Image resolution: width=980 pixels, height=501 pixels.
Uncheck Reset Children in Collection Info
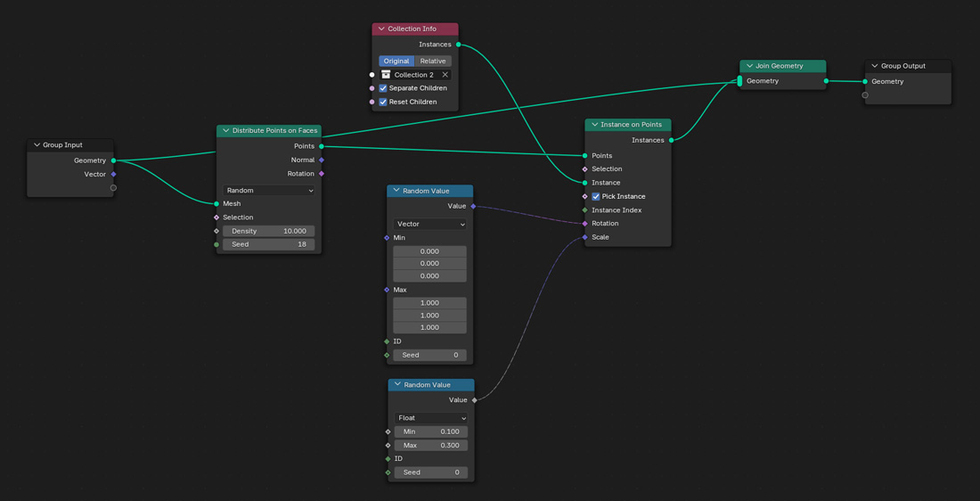(x=383, y=102)
